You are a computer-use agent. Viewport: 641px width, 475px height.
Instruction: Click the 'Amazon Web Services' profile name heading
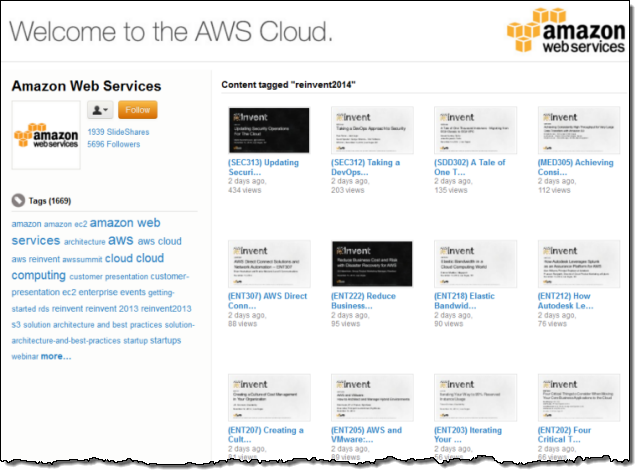tap(86, 86)
